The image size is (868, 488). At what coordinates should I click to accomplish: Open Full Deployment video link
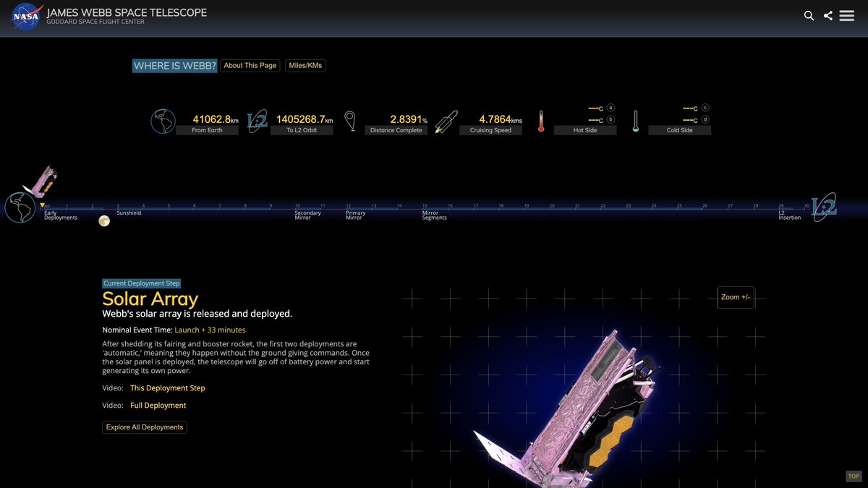[x=158, y=406]
